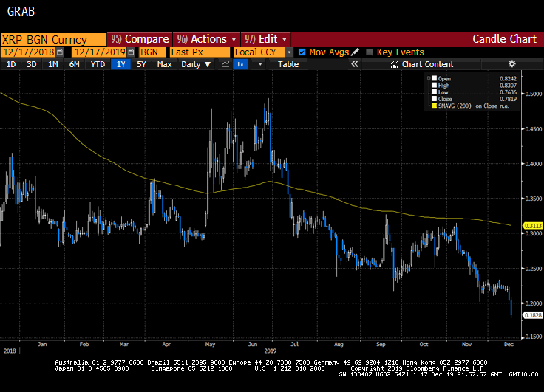Edit moving averages with the pencil icon
Image resolution: width=544 pixels, height=392 pixels.
pyautogui.click(x=355, y=52)
